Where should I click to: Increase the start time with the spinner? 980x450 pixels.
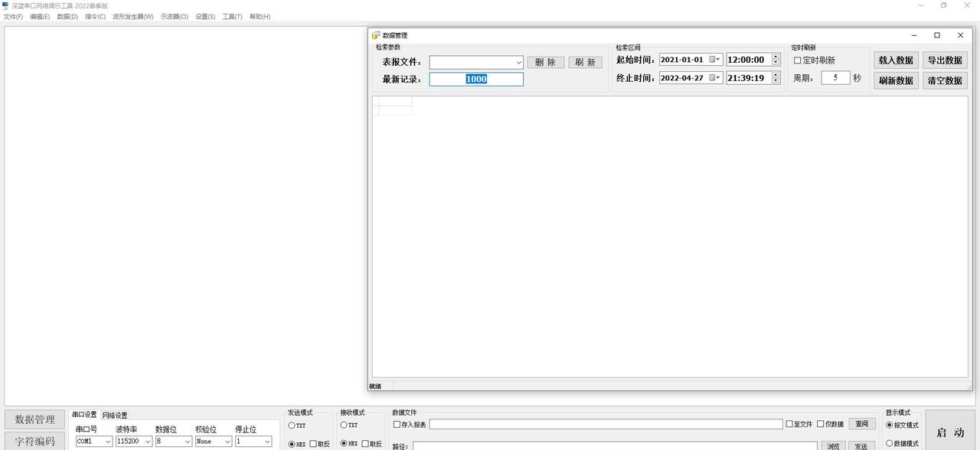coord(776,57)
